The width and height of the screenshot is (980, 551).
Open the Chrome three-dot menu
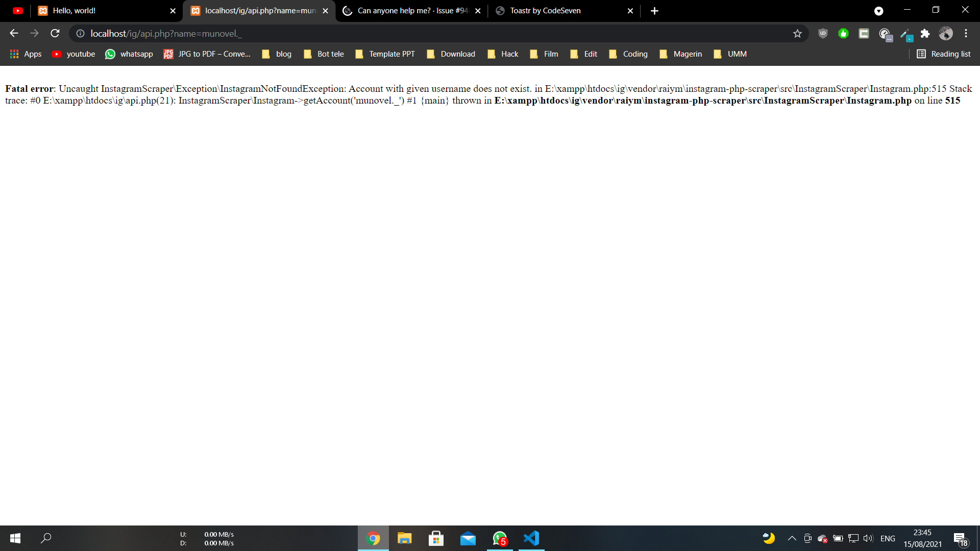pos(966,34)
